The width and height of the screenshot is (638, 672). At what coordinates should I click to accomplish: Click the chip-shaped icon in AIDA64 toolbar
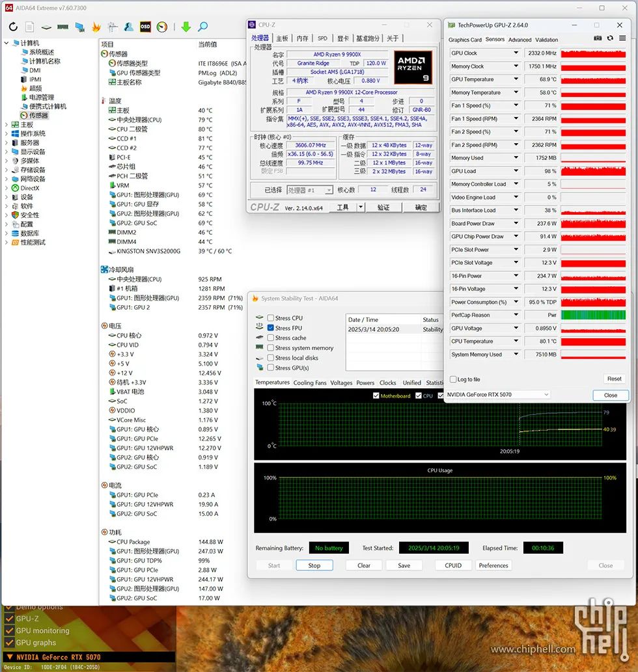(x=46, y=27)
